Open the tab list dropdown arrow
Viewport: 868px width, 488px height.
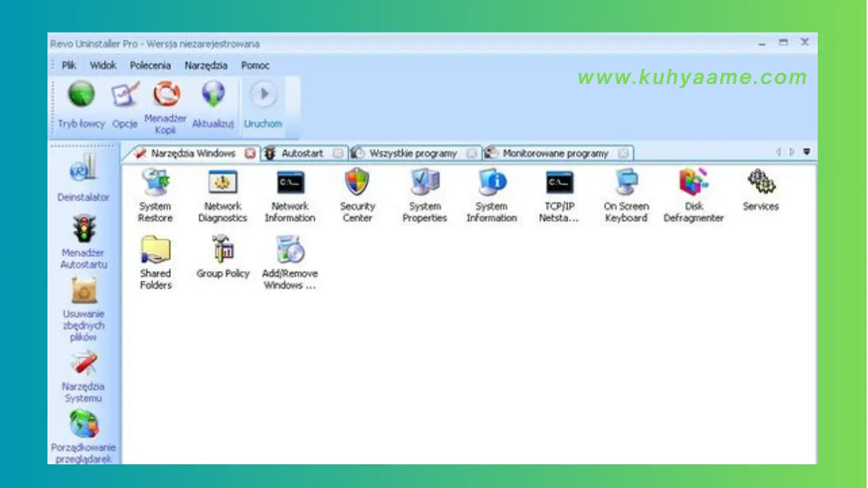(x=806, y=152)
